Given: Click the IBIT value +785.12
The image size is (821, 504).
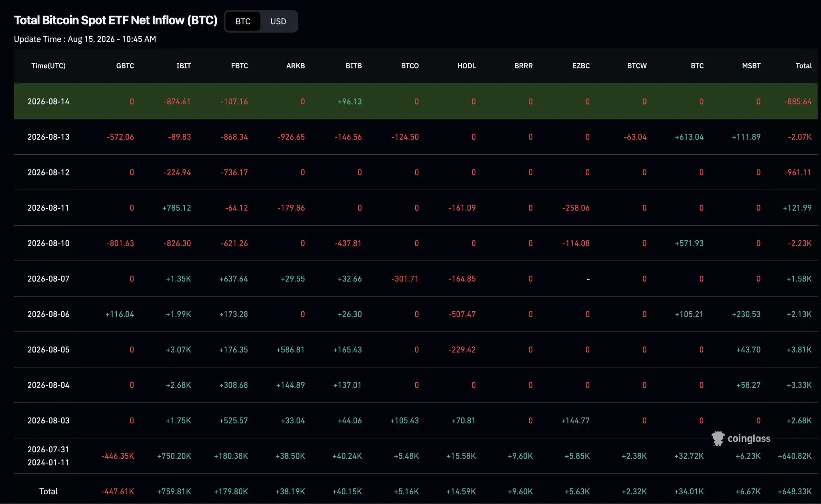Looking at the screenshot, I should click(176, 208).
